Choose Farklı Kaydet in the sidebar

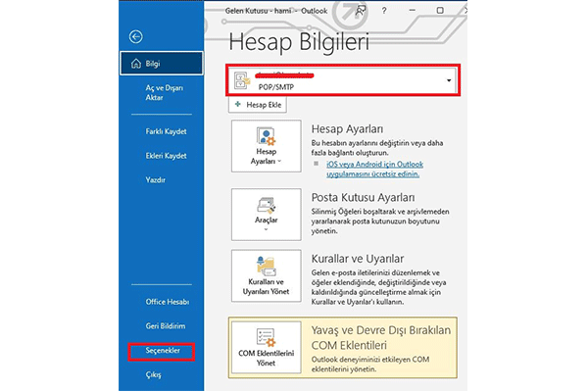coord(166,131)
